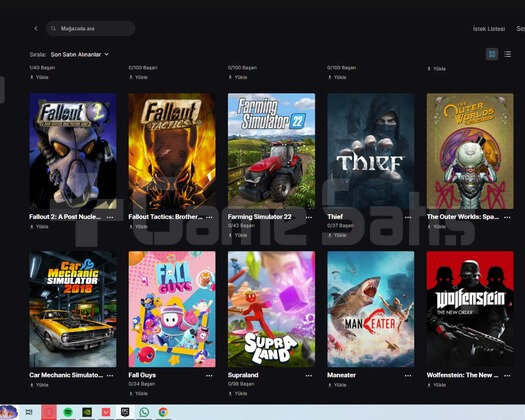This screenshot has width=525, height=420.
Task: Click the 'Fall Guys' game title
Action: 142,375
